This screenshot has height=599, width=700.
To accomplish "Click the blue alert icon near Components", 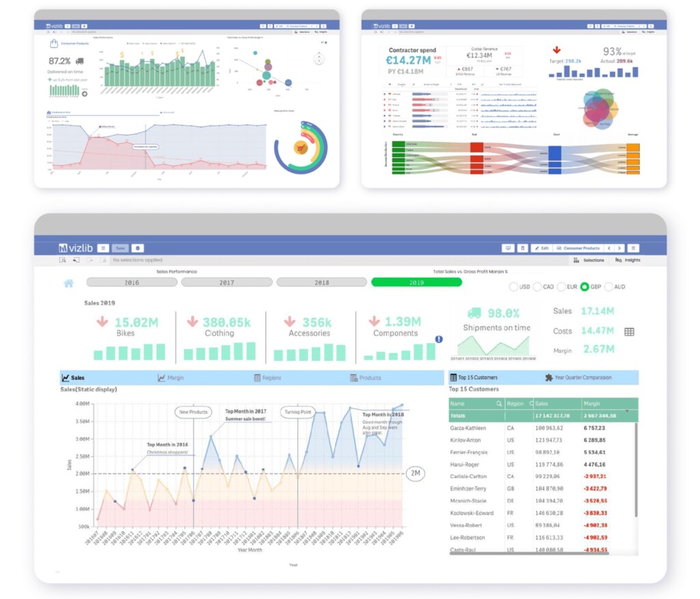I will (439, 339).
